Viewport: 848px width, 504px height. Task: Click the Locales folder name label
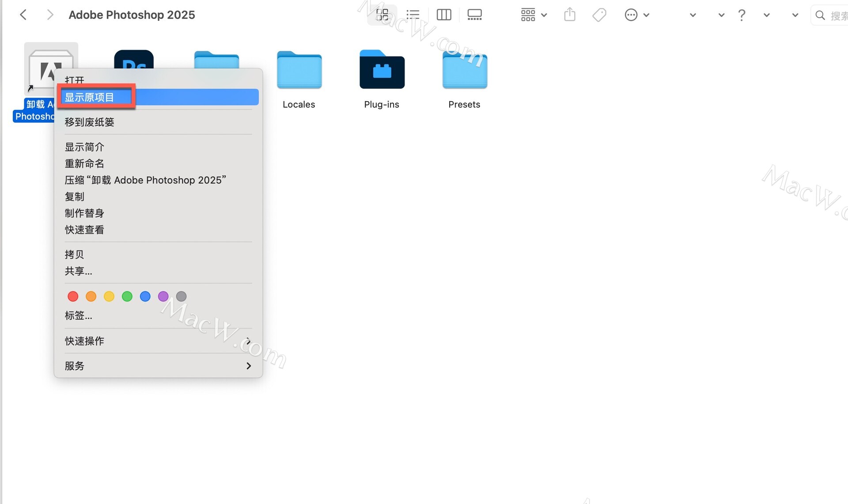(299, 104)
